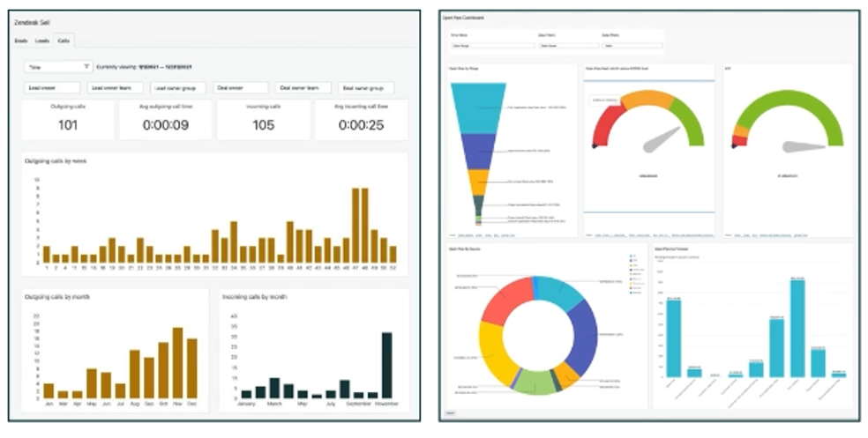Screen dimensions: 868x438
Task: Click the orange segment of the funnel chart
Action: click(477, 182)
